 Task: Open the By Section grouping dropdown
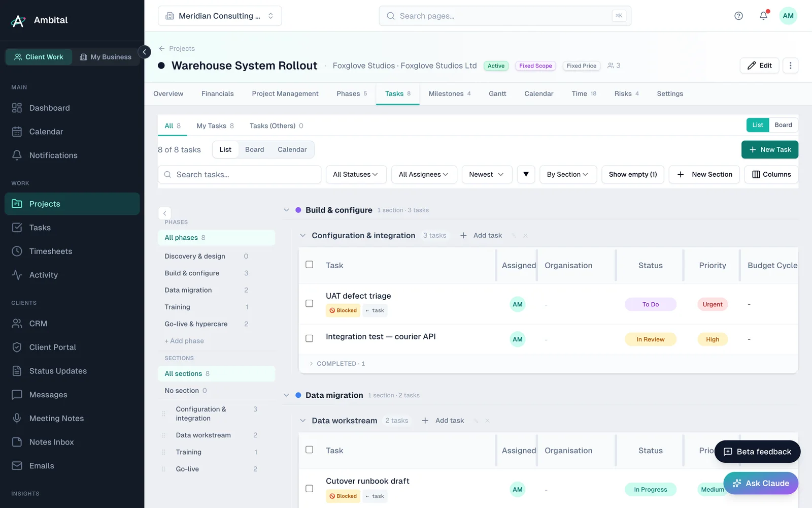point(568,174)
